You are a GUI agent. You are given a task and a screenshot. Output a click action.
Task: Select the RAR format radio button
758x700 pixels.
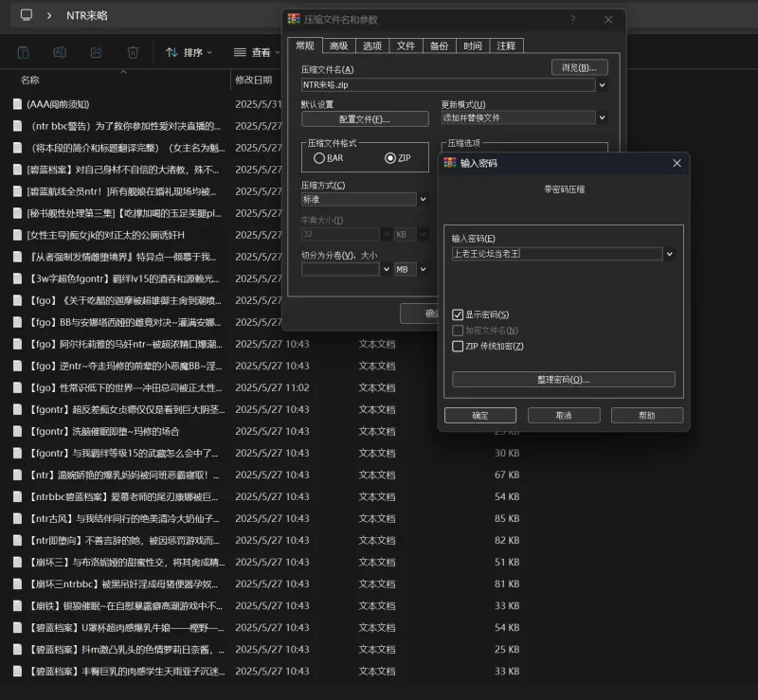(319, 158)
